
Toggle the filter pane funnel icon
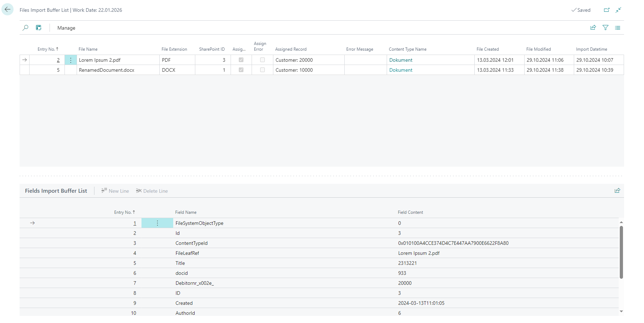pyautogui.click(x=605, y=27)
